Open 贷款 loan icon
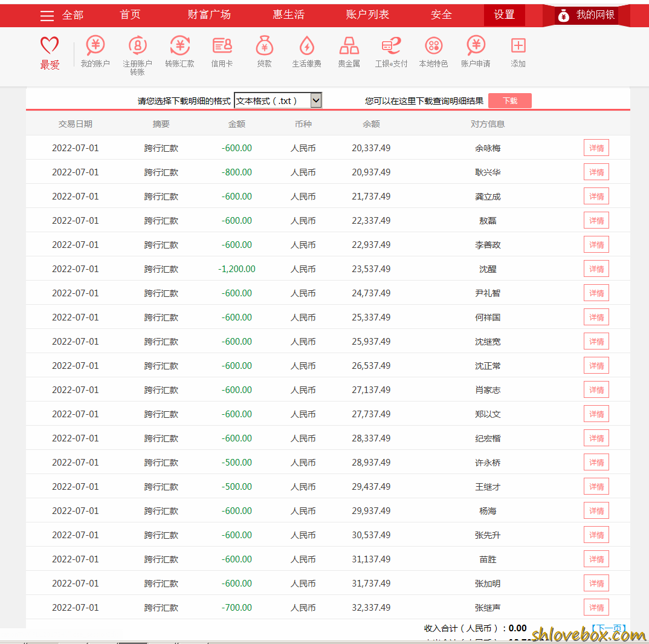The image size is (649, 644). (264, 45)
